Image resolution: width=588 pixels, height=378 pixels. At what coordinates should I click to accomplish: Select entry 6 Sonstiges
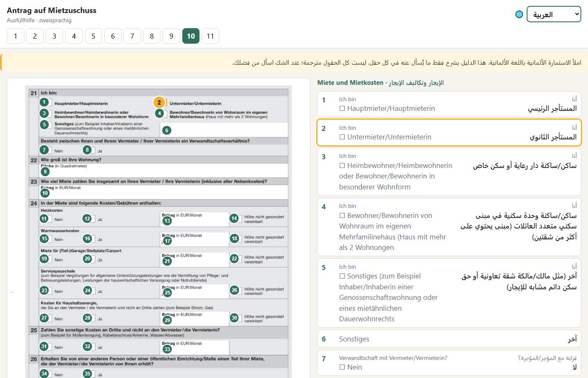[449, 339]
